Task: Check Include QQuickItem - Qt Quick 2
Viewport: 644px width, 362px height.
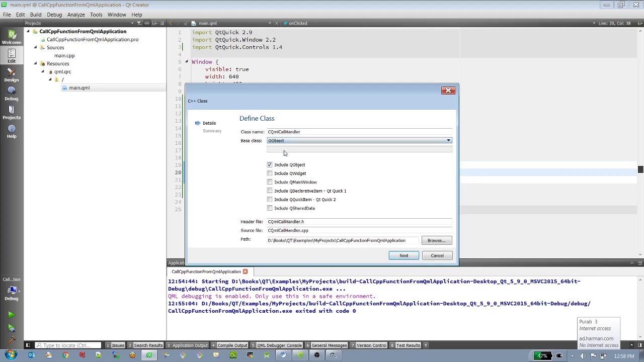Action: (270, 200)
